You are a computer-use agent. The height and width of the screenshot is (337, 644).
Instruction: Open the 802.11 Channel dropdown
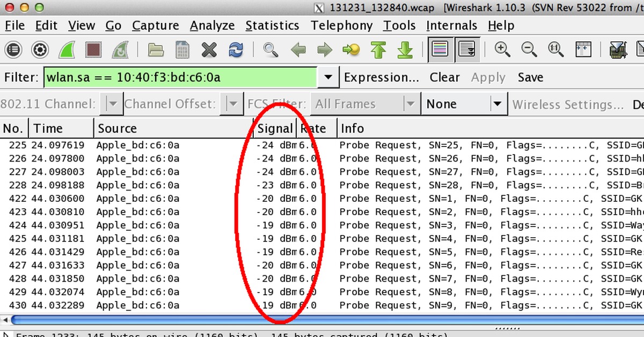[112, 104]
